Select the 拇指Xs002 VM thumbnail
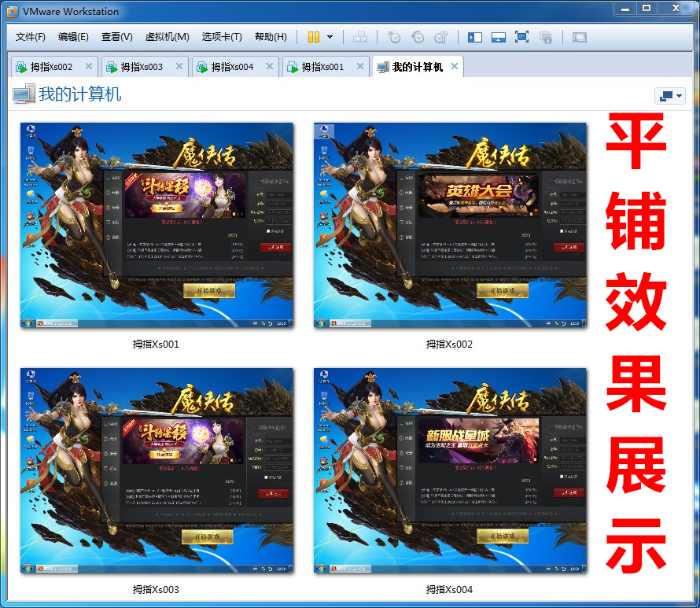 [450, 225]
